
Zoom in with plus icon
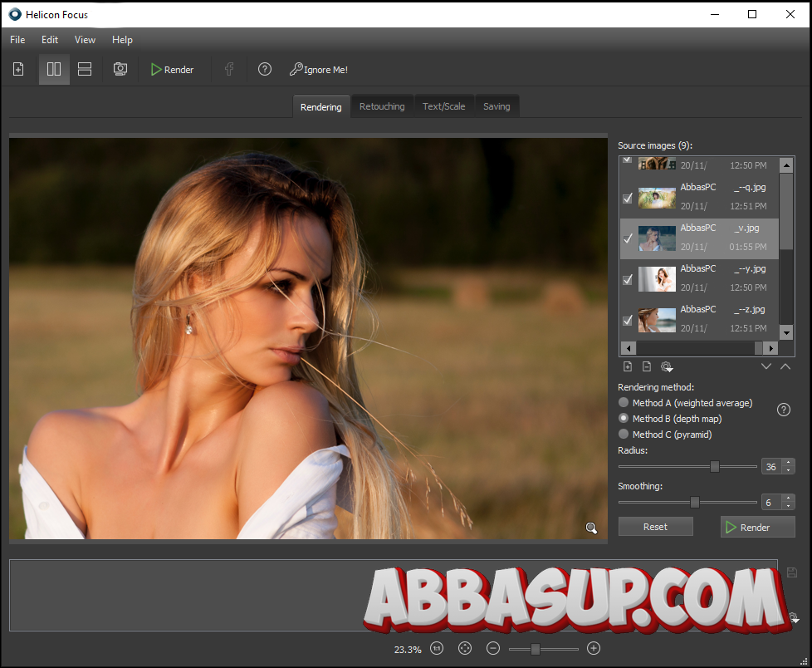[594, 648]
